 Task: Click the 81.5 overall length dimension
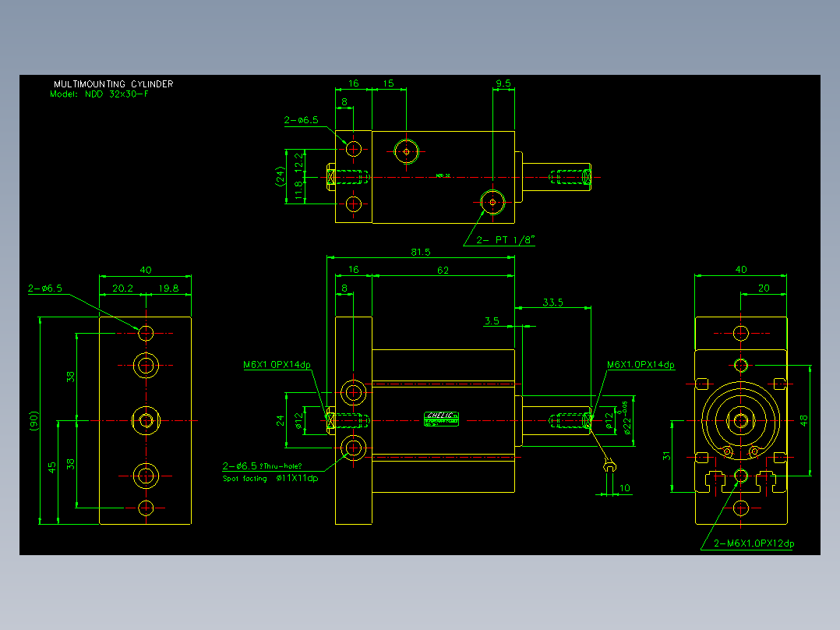coord(421,252)
